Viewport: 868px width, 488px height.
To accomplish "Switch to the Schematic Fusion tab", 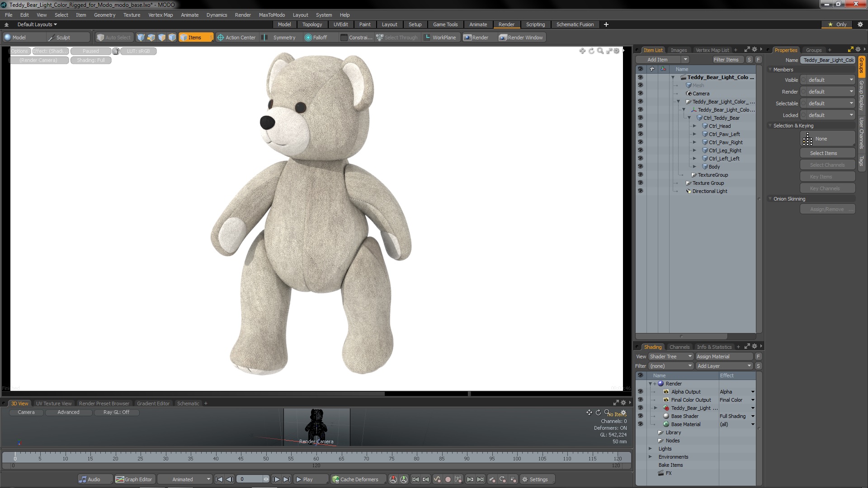I will click(575, 24).
